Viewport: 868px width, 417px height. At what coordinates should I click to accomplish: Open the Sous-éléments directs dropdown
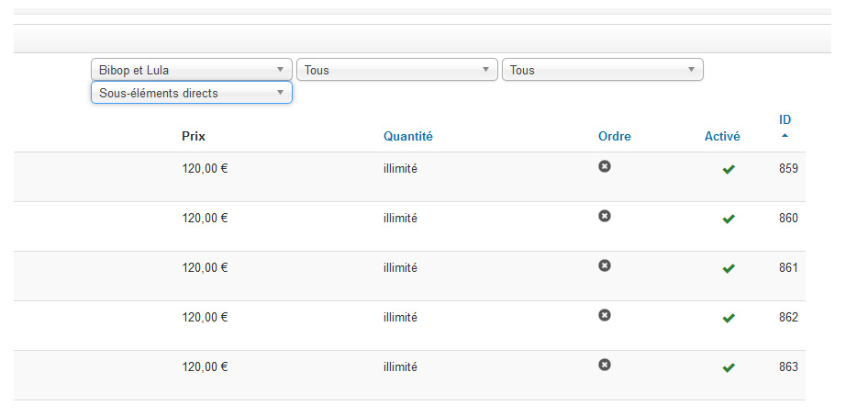tap(192, 93)
